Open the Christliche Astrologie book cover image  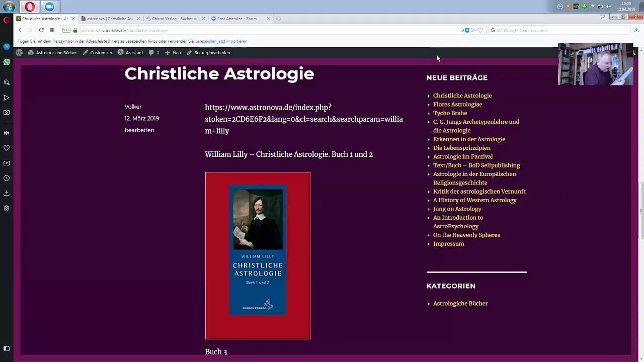tap(258, 255)
